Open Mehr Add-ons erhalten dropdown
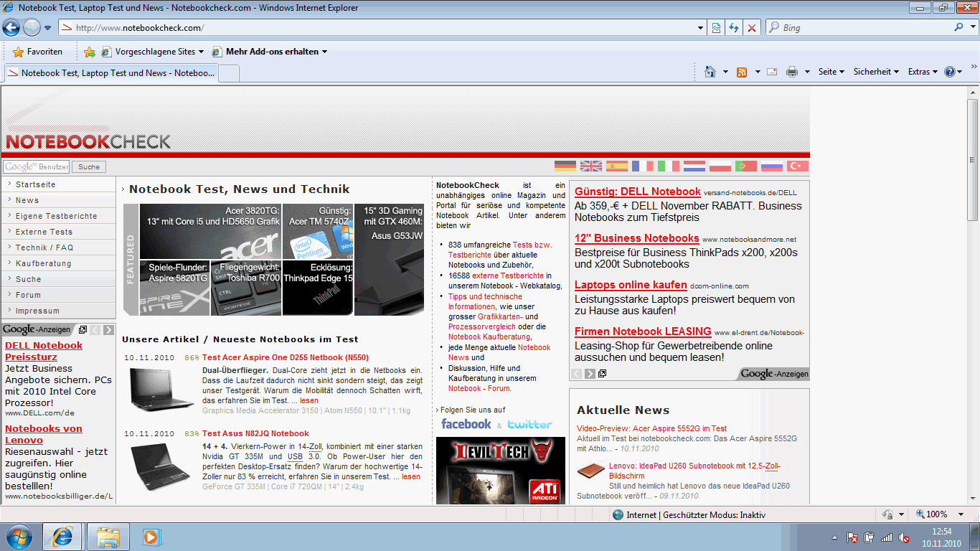The width and height of the screenshot is (980, 551). [269, 52]
